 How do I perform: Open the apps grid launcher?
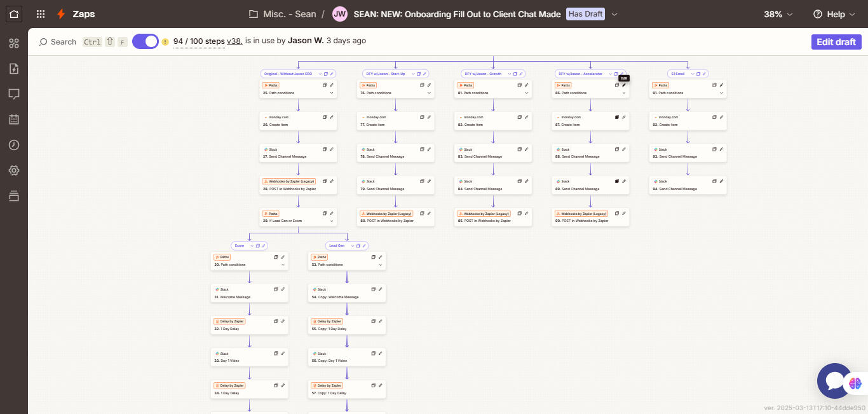point(41,14)
